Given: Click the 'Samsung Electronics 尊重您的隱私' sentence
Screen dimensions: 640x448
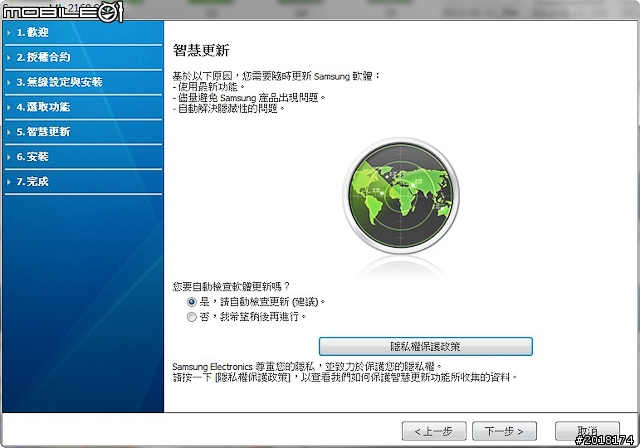Looking at the screenshot, I should [x=307, y=366].
